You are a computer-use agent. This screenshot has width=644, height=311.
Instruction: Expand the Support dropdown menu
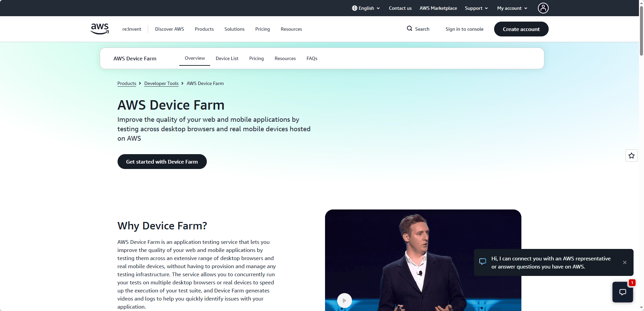pyautogui.click(x=476, y=8)
